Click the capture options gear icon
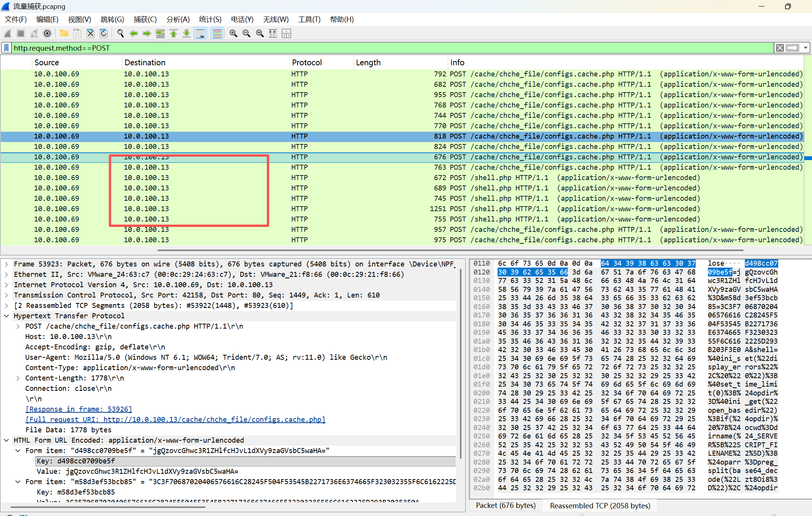 (x=47, y=34)
